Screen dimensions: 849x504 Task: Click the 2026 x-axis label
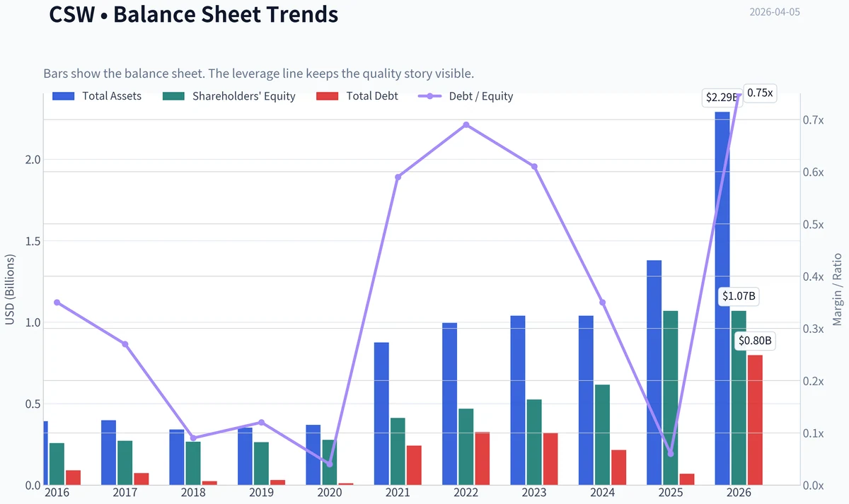pyautogui.click(x=739, y=493)
